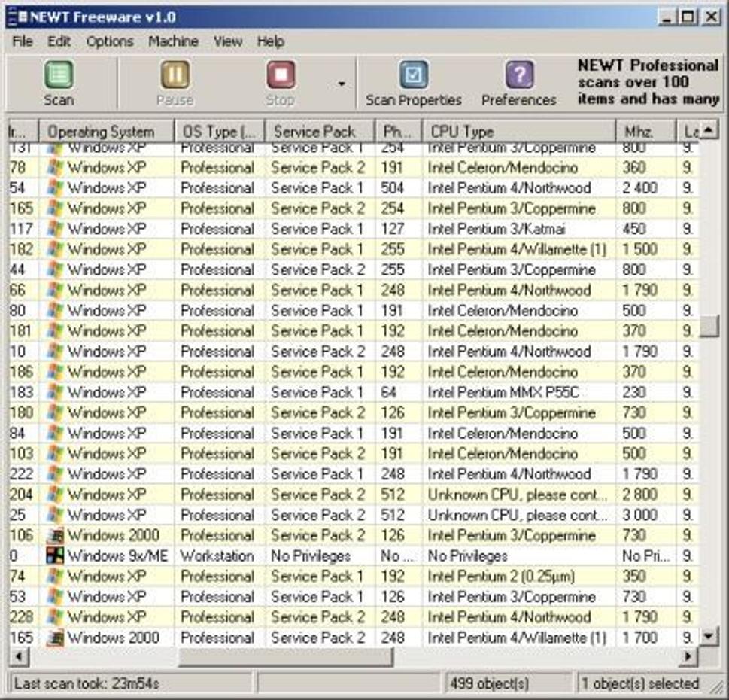Click the Windows XP icon in row 54
The image size is (729, 700).
click(56, 188)
